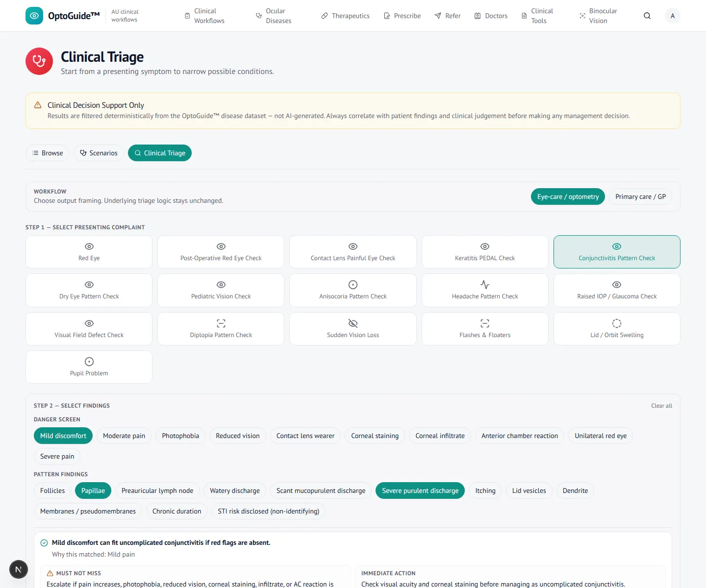Click the circle-dot icon on Anisocoria Pattern Check
This screenshot has width=706, height=588.
(353, 285)
